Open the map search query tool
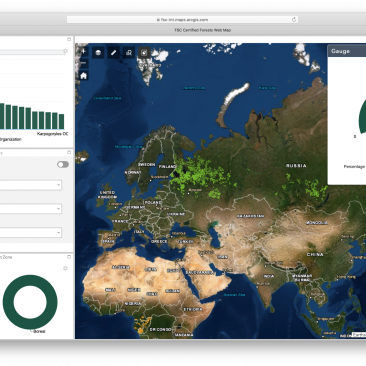Viewport: 366px width, 366px height. [129, 52]
